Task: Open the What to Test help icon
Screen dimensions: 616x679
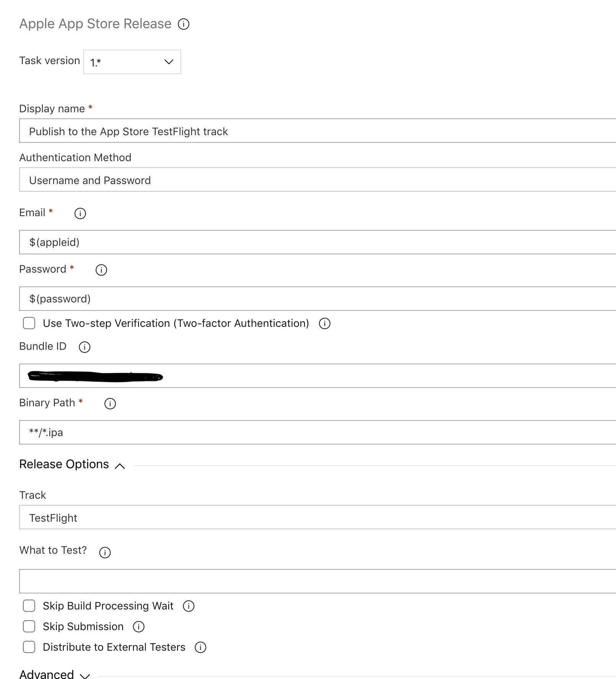Action: (x=106, y=552)
